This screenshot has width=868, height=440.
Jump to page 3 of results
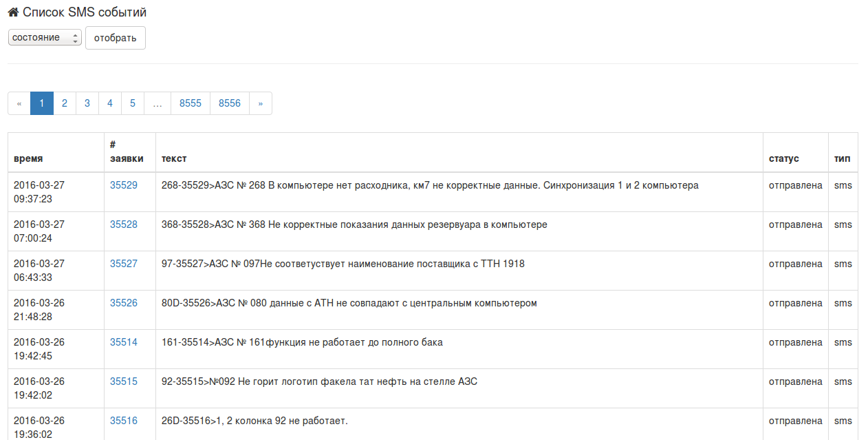coord(87,103)
